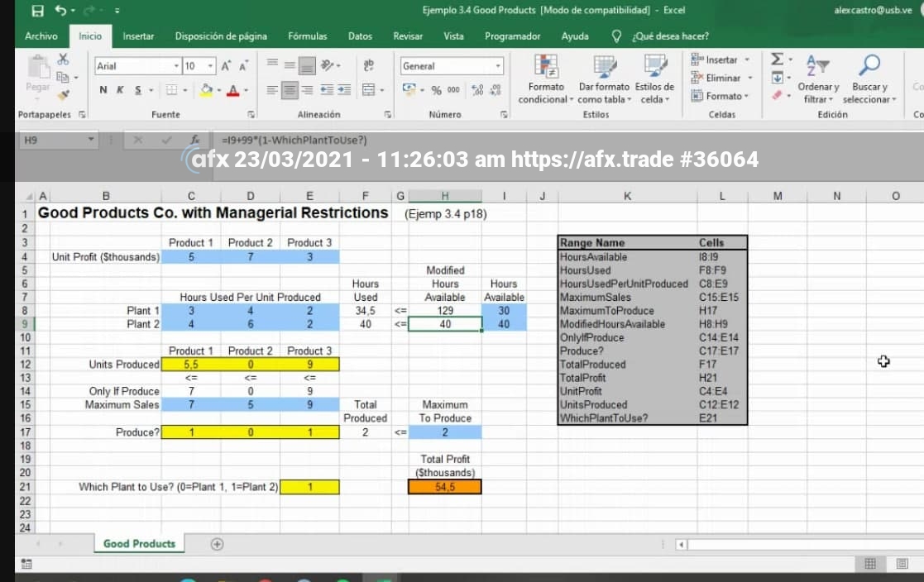This screenshot has height=582, width=924.
Task: Click the Ordenar y filtrar icon
Action: pyautogui.click(x=817, y=67)
